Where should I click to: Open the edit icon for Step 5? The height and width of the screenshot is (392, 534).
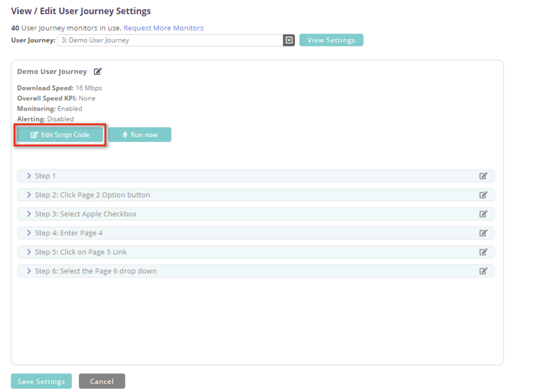[x=483, y=252]
